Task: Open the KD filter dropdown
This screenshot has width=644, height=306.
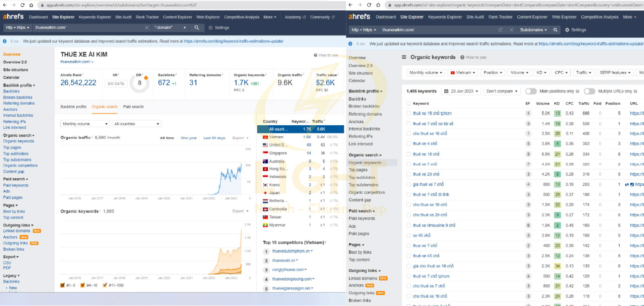Action: [541, 72]
